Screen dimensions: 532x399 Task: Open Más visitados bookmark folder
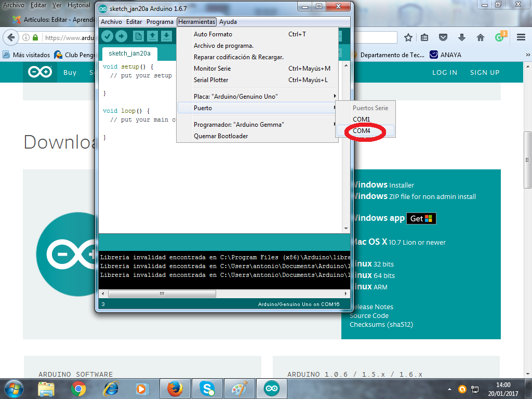26,55
